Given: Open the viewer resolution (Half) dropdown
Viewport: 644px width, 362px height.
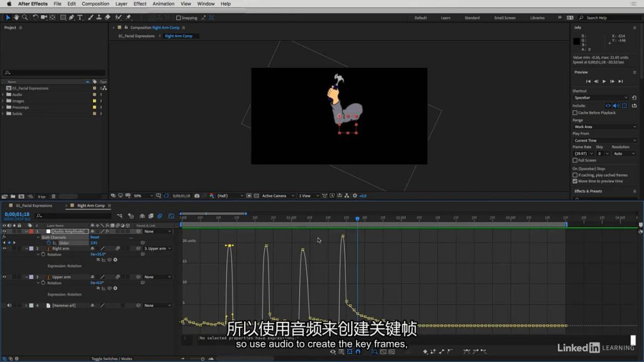Looking at the screenshot, I should tap(230, 196).
